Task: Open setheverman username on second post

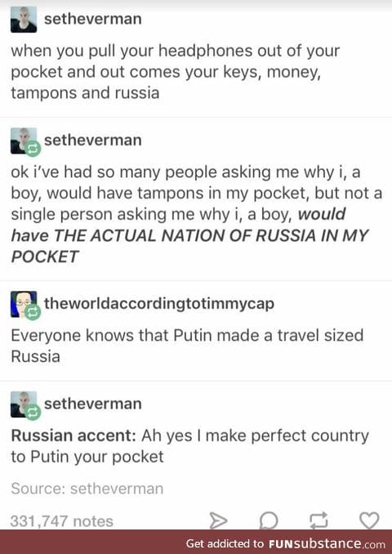Action: (93, 141)
